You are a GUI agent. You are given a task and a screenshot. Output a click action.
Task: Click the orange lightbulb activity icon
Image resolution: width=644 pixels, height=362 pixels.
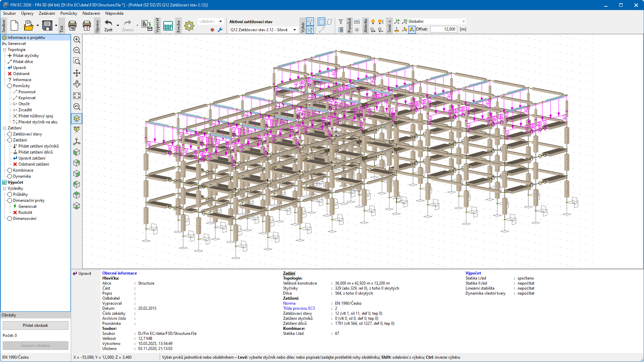pyautogui.click(x=373, y=22)
